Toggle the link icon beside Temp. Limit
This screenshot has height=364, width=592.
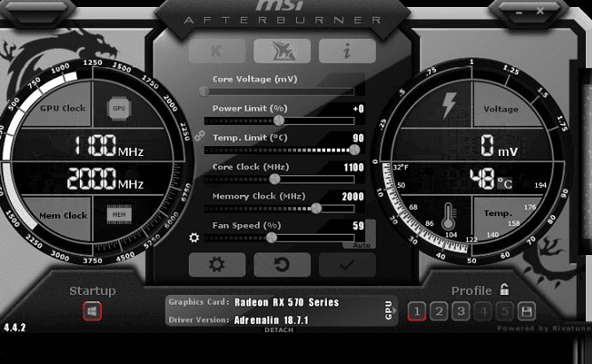coord(199,136)
